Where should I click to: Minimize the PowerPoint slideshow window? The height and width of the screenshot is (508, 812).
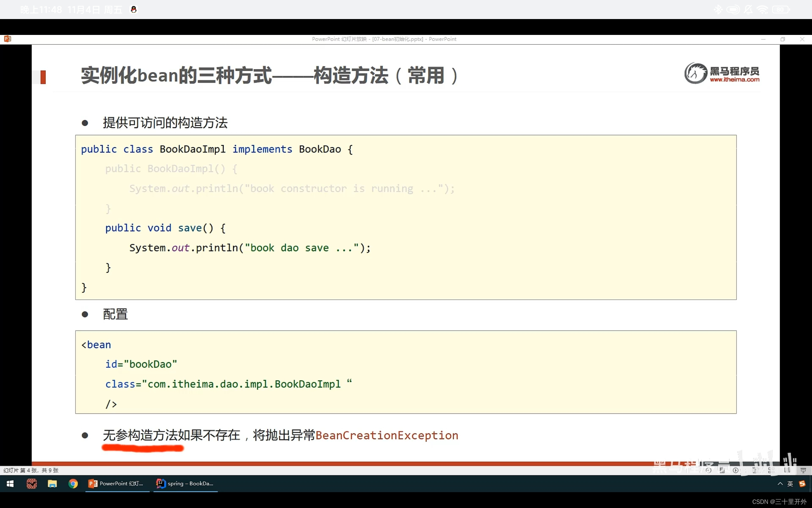pos(763,39)
